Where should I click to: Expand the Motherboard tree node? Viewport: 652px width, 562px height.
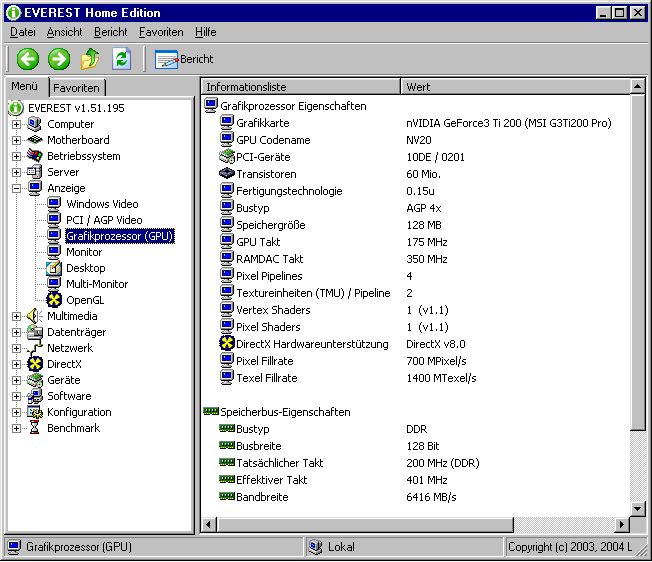16,140
